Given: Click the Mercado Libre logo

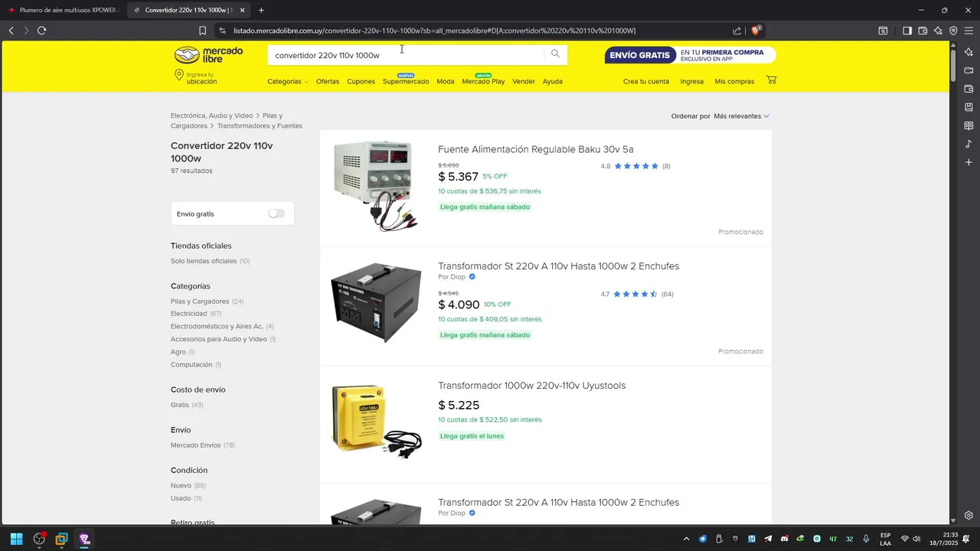Looking at the screenshot, I should 208,55.
